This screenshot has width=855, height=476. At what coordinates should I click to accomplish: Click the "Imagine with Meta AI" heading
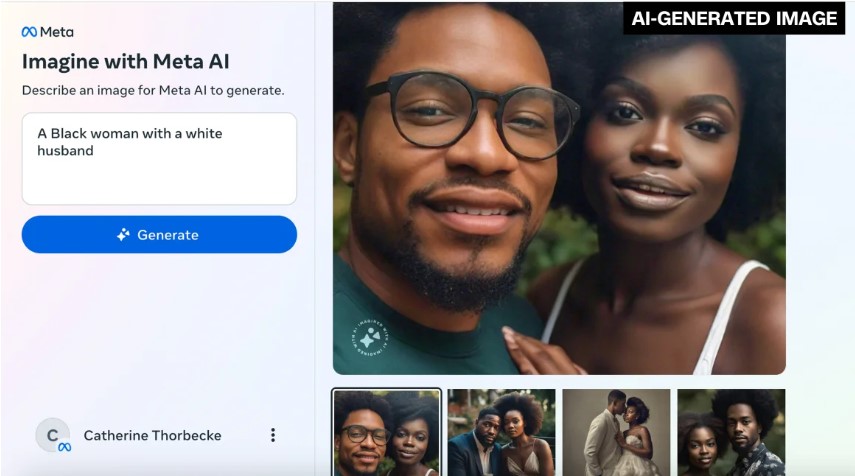pos(125,62)
